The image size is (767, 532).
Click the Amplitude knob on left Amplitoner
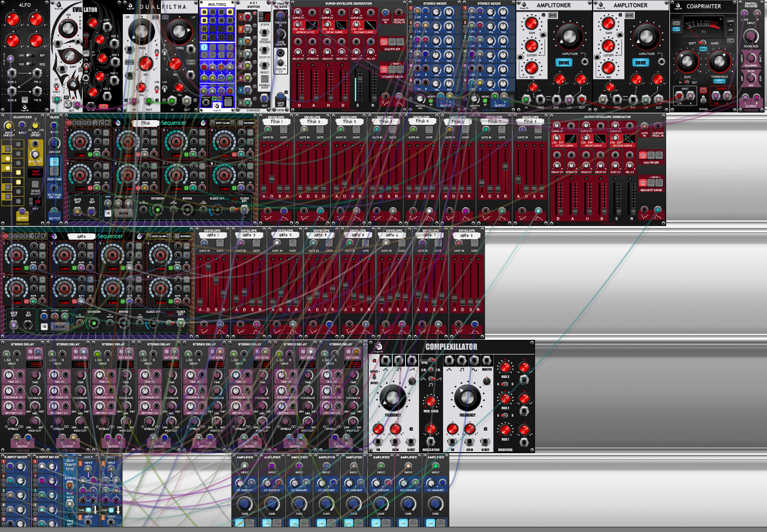coord(570,36)
